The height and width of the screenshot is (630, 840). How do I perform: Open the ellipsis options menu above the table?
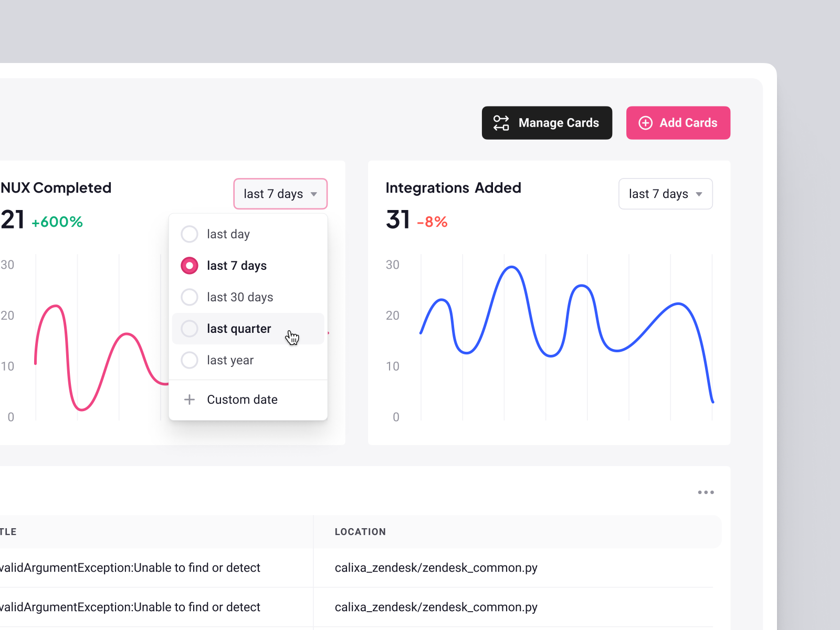point(706,492)
